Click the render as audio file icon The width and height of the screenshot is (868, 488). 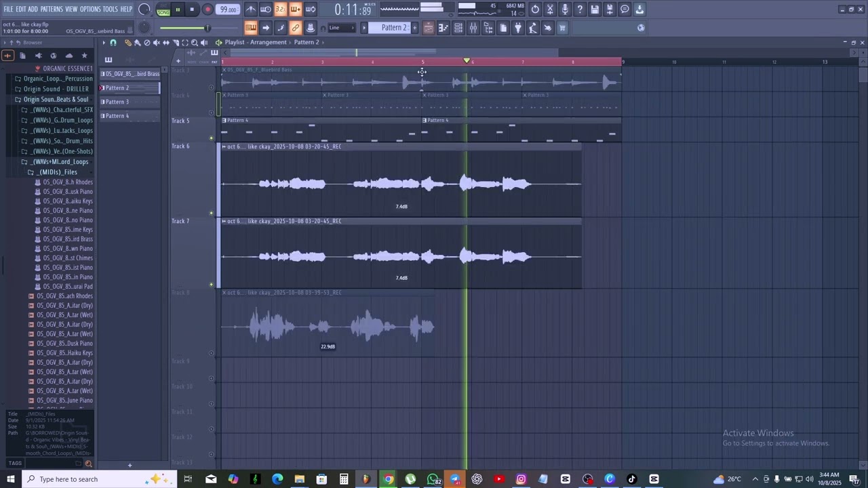pos(610,9)
